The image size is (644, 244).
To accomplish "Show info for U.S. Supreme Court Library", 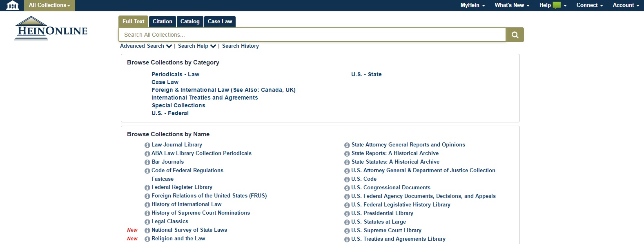I will [347, 231].
